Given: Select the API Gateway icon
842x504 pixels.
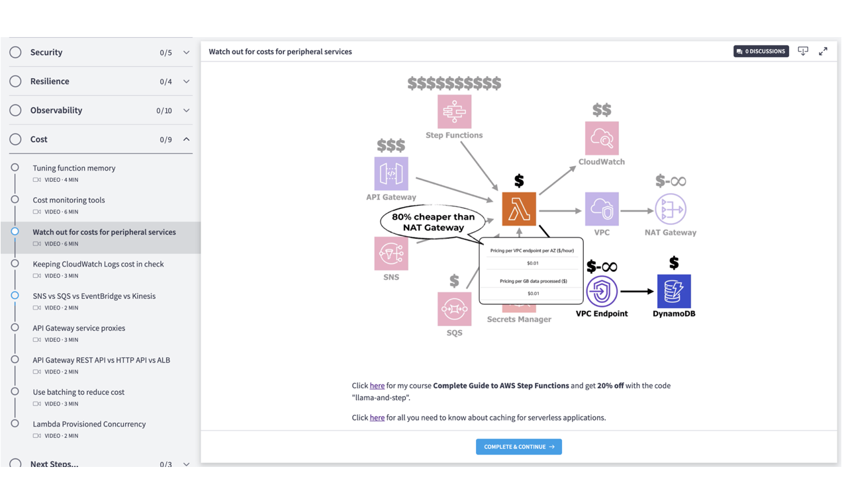Looking at the screenshot, I should click(391, 174).
